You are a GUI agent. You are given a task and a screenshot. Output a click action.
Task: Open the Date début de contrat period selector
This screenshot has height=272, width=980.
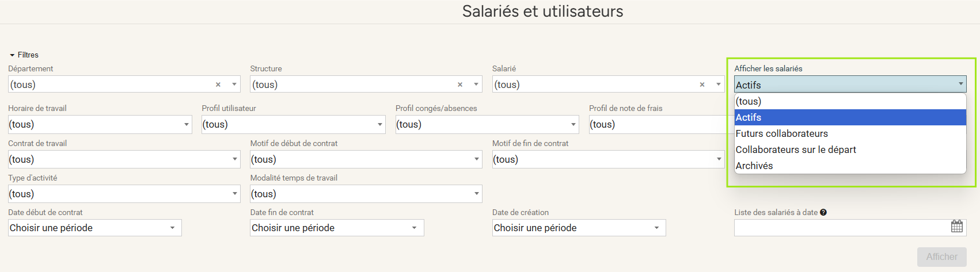pos(94,228)
